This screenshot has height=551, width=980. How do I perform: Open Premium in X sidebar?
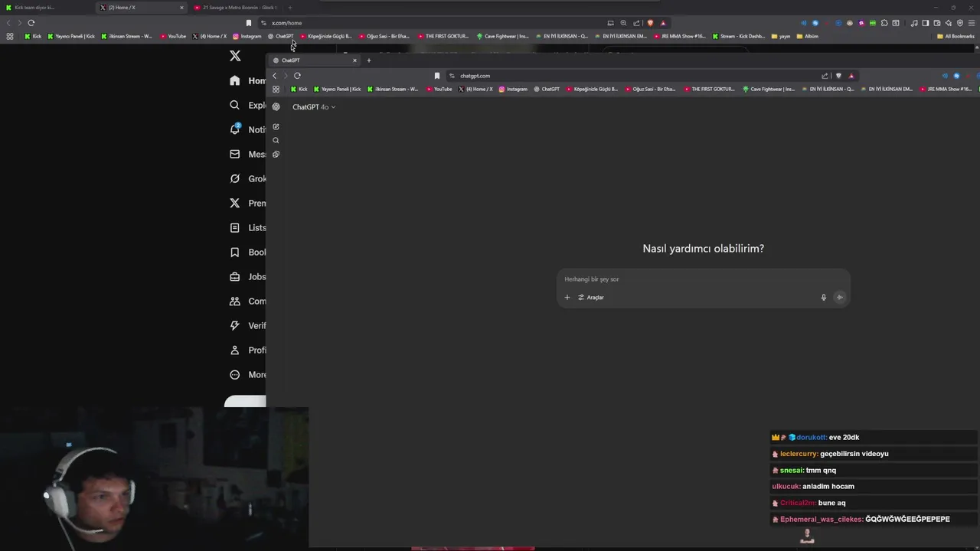(x=247, y=203)
